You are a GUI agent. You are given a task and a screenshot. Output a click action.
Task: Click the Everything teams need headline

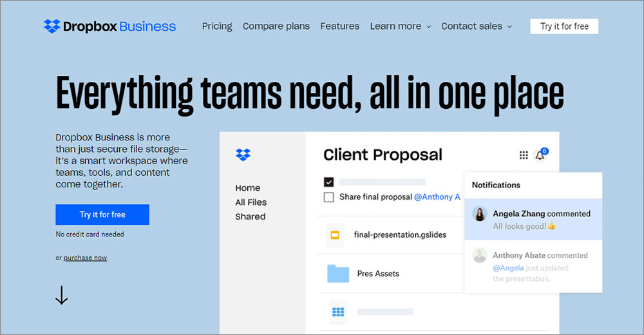[x=310, y=95]
